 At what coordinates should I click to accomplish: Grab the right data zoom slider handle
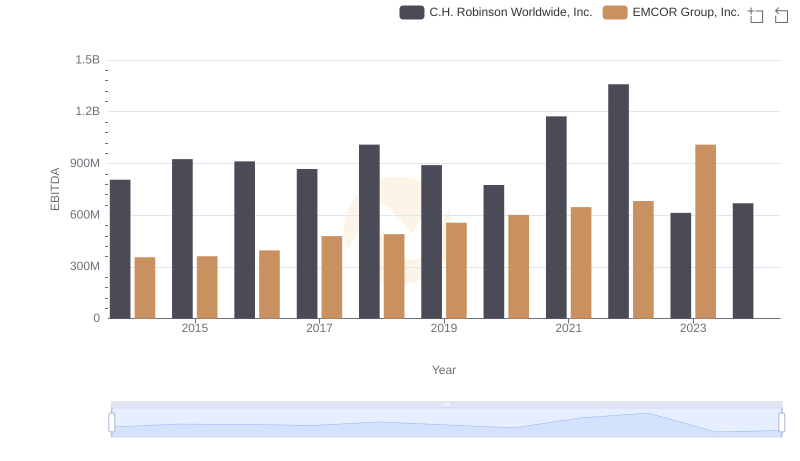click(782, 422)
